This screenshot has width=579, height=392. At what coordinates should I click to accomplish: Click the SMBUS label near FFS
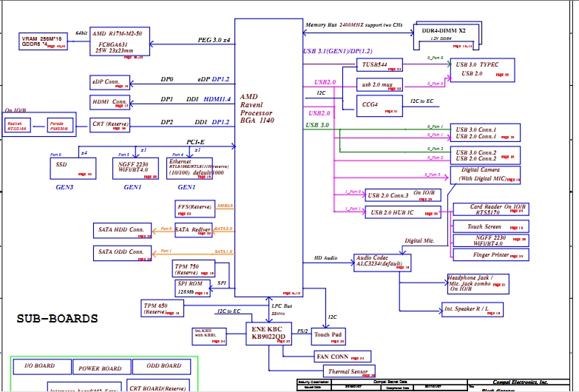point(225,206)
